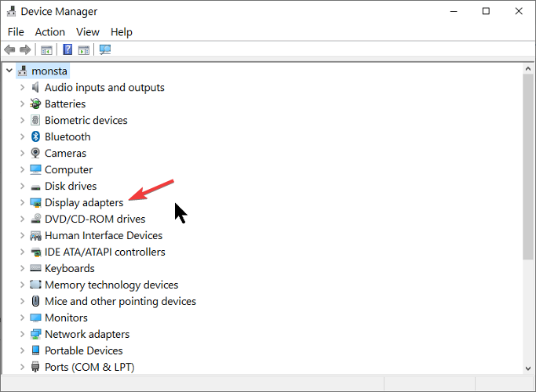The height and width of the screenshot is (392, 536).
Task: Click the Show/Hide Console Tree toolbar button
Action: click(47, 49)
